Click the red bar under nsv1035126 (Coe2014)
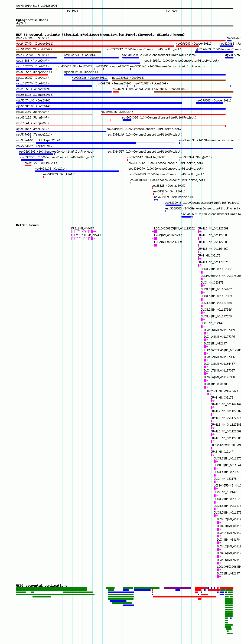Viewport: 241px width, 644px height. tap(163, 114)
